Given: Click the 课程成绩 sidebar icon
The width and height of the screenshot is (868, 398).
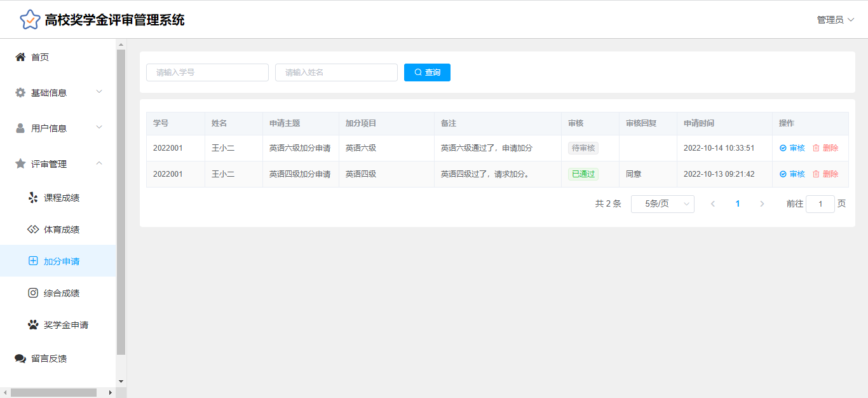Looking at the screenshot, I should tap(33, 198).
